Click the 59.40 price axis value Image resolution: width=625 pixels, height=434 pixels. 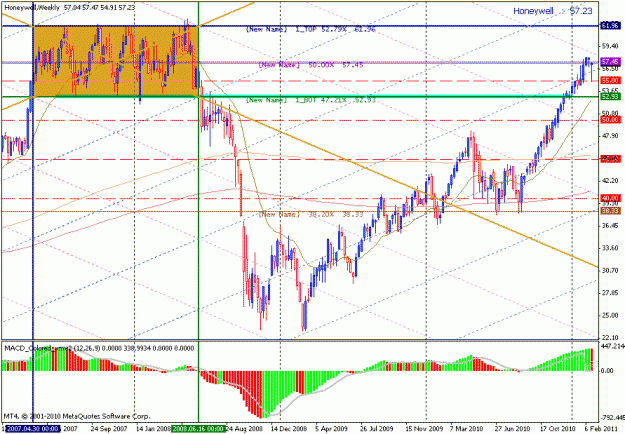pyautogui.click(x=610, y=47)
